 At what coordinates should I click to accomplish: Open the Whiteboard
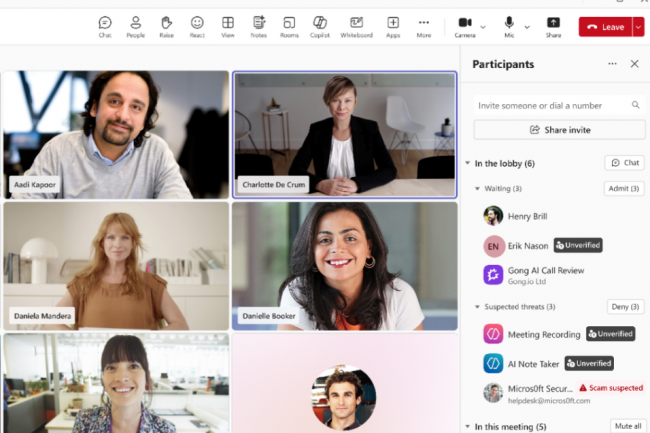point(357,27)
